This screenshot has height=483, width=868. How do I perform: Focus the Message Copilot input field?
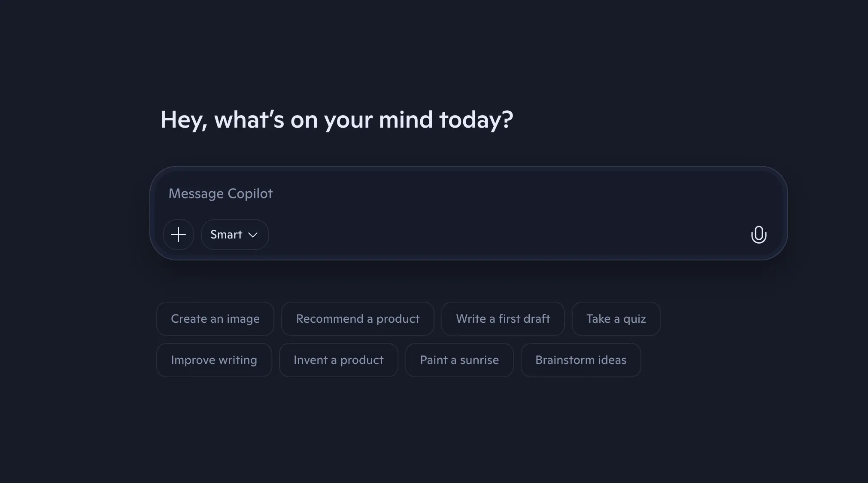point(429,193)
